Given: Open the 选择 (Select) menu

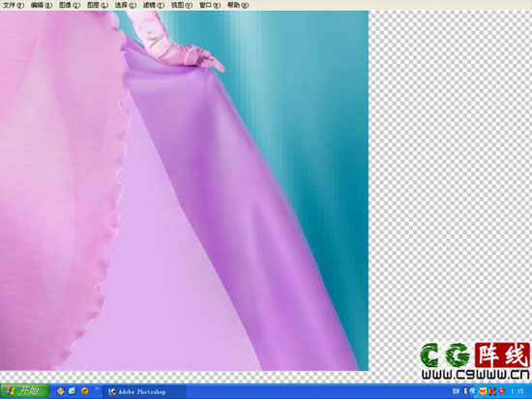Looking at the screenshot, I should pos(125,5).
